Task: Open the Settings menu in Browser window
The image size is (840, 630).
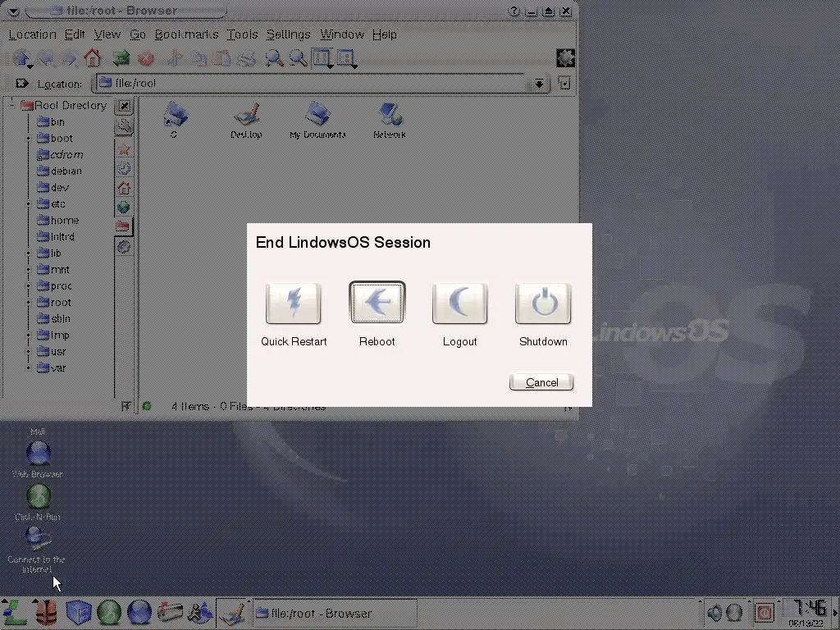Action: 289,34
